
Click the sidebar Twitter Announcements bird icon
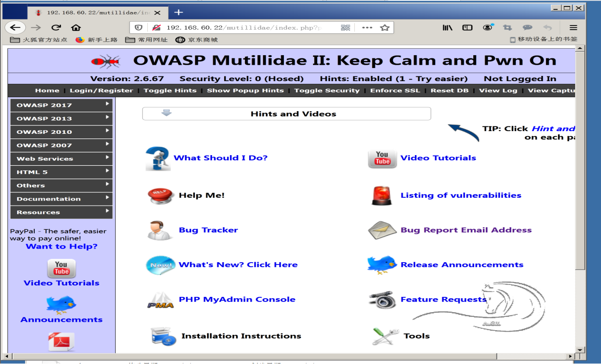click(x=61, y=304)
